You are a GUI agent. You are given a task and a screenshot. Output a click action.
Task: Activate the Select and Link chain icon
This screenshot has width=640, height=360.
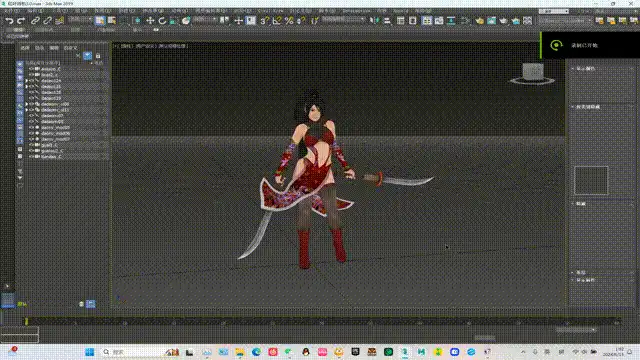tap(36, 20)
